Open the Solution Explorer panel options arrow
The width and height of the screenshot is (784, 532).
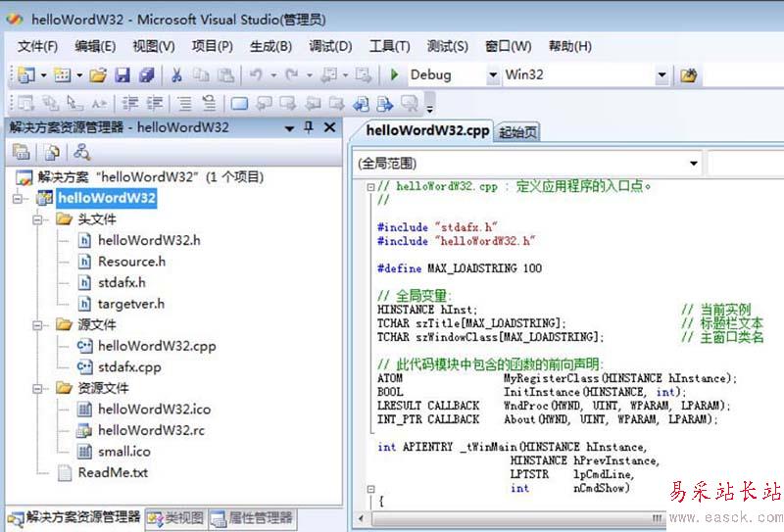(x=289, y=128)
